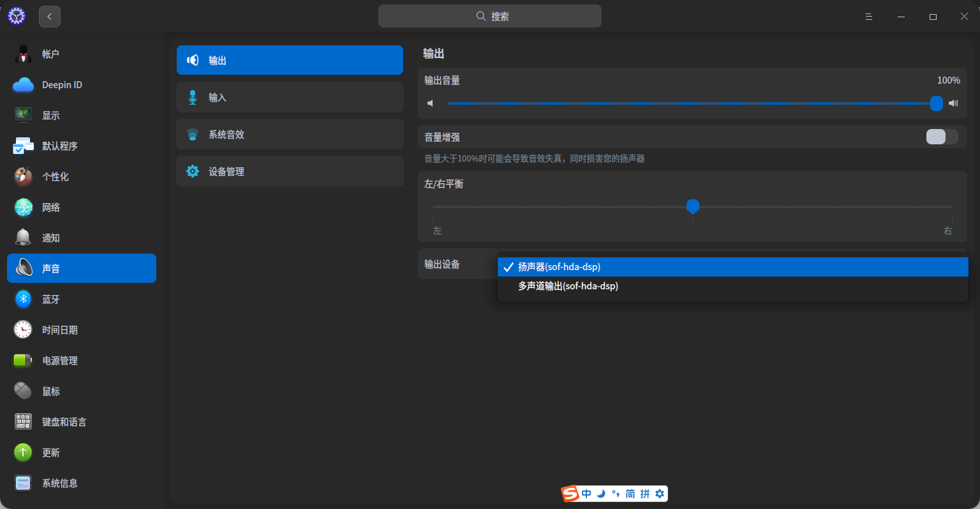Open the title bar hamburger menu
Viewport: 980px width, 509px height.
point(869,17)
